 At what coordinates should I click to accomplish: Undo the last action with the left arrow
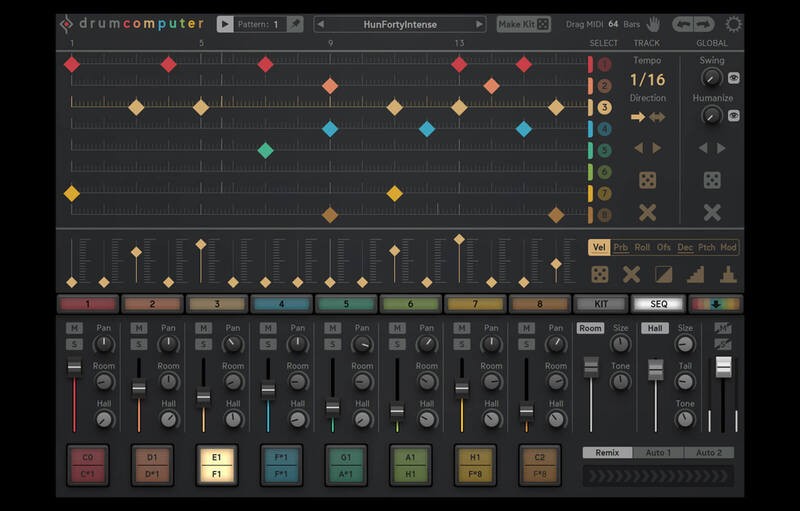point(682,24)
